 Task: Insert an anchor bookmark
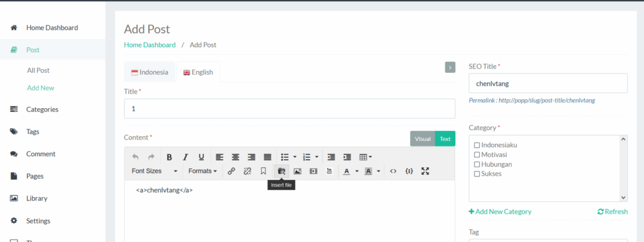click(x=264, y=171)
